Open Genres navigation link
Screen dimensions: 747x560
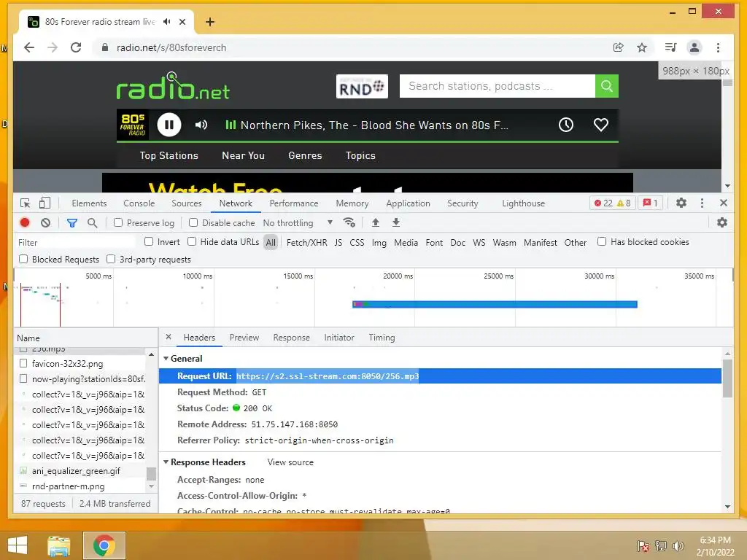pyautogui.click(x=305, y=156)
